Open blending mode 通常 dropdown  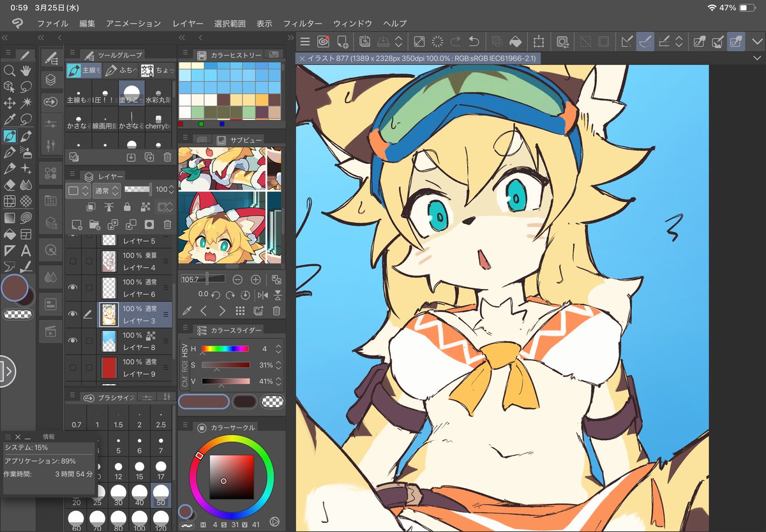click(107, 190)
